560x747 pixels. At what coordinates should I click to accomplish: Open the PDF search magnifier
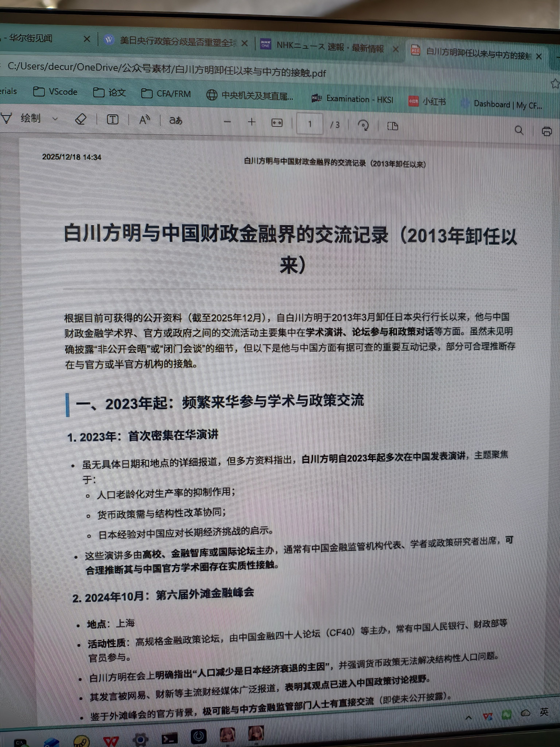point(519,130)
